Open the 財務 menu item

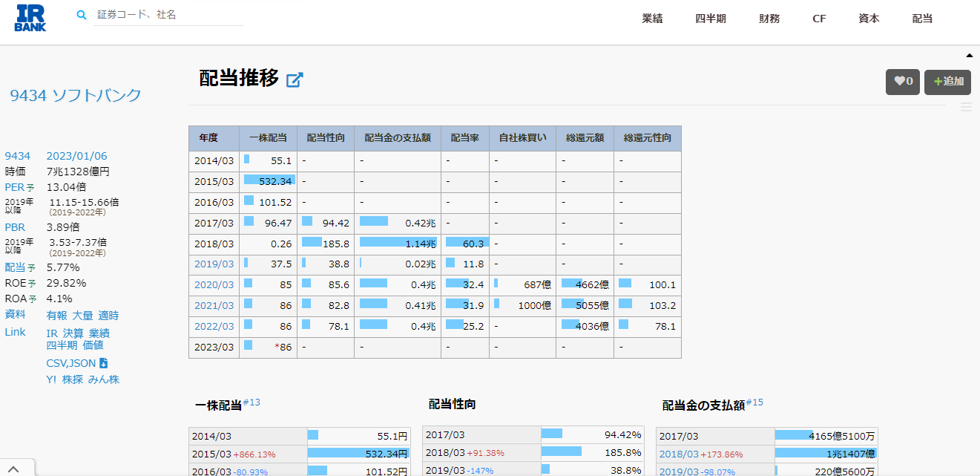coord(769,19)
